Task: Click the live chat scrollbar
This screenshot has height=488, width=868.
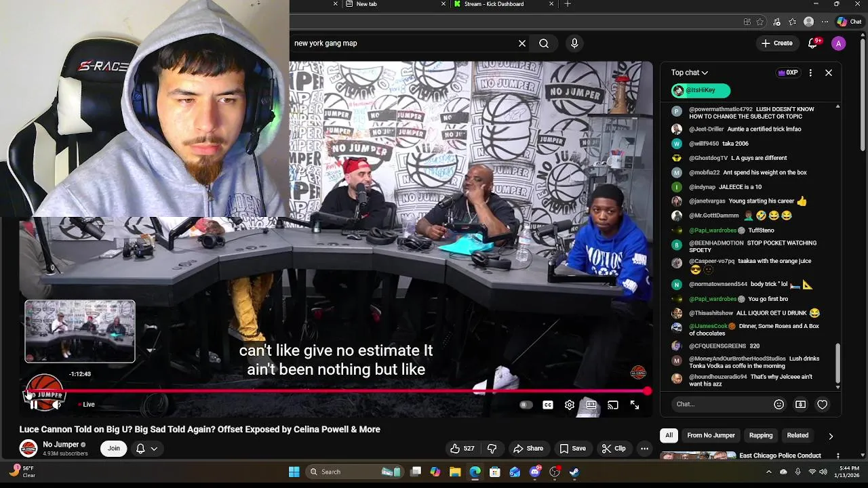Action: (837, 363)
